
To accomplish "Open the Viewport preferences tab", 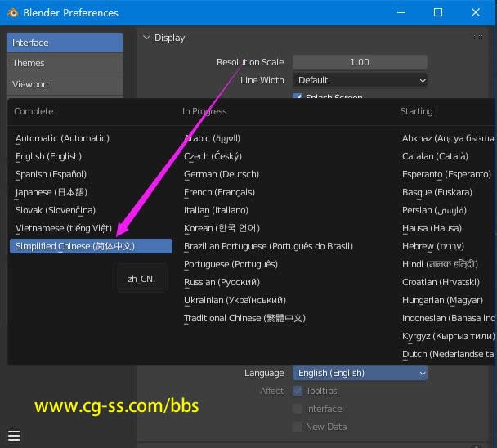I will coord(64,84).
